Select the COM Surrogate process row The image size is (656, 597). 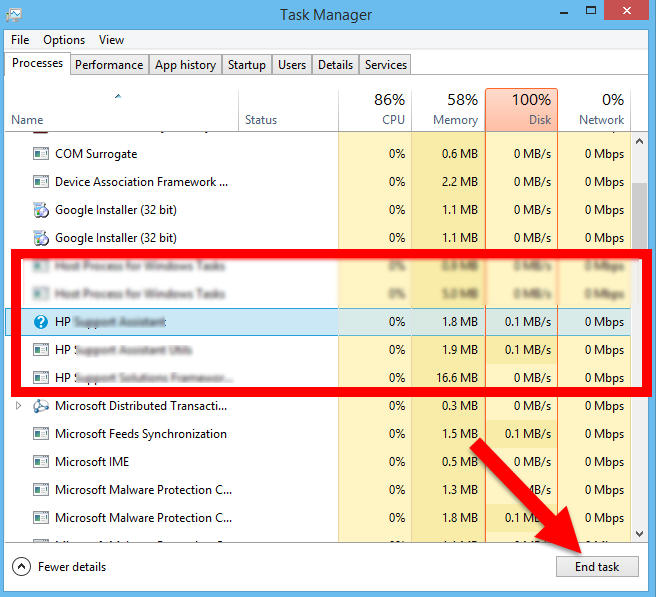coord(318,154)
